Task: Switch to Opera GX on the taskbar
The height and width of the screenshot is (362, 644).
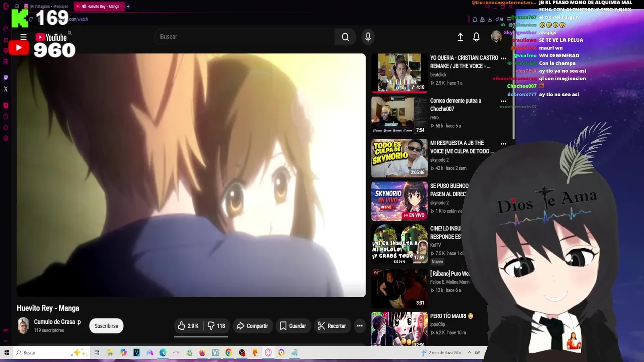Action: (268, 353)
